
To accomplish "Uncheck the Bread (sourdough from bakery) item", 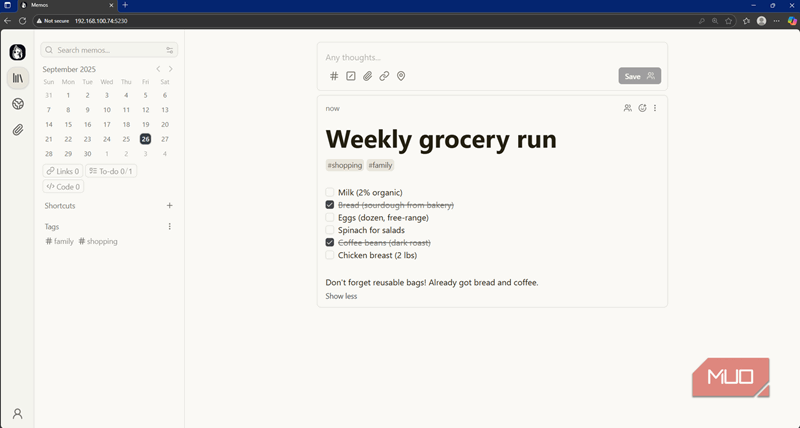I will (x=330, y=205).
